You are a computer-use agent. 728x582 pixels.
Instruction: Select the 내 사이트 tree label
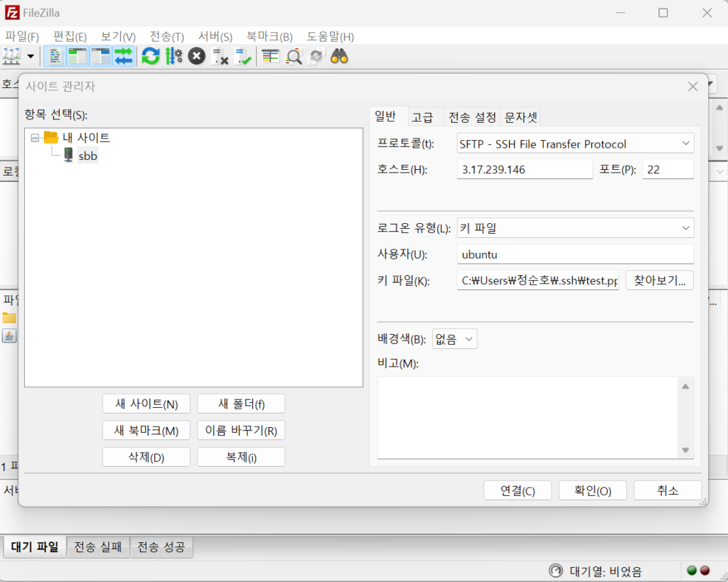pos(86,137)
